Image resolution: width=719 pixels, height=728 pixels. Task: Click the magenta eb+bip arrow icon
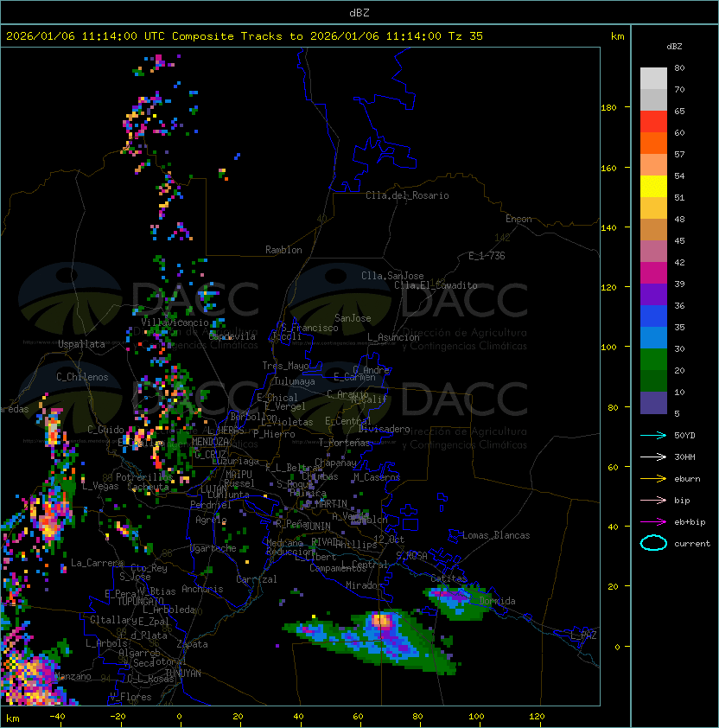pyautogui.click(x=653, y=522)
